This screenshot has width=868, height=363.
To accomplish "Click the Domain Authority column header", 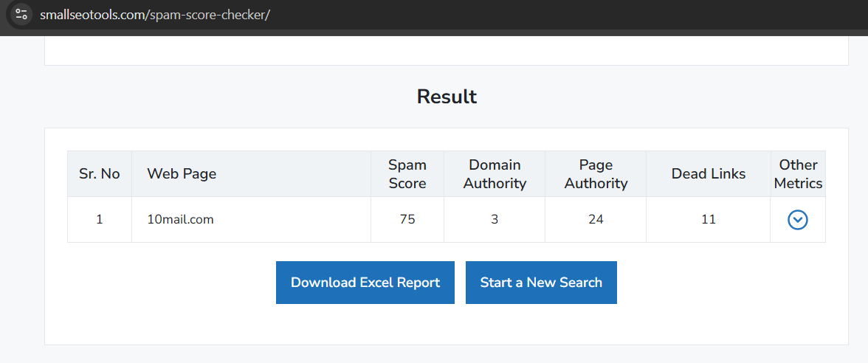I will (495, 174).
